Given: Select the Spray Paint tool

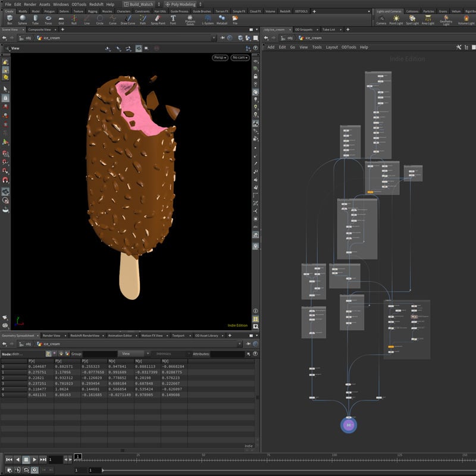Looking at the screenshot, I should [x=158, y=20].
